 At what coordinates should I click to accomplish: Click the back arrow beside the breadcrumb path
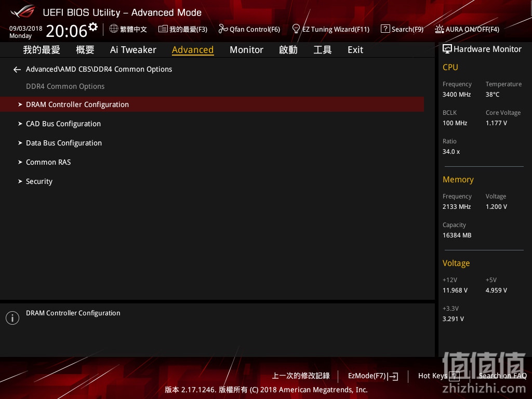tap(17, 70)
